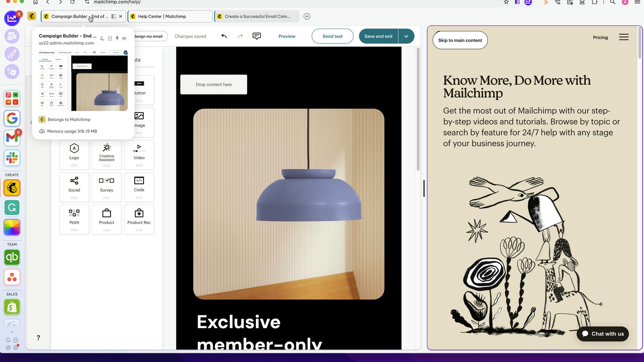
Task: Open the Gmail app in the sidebar
Action: click(x=12, y=138)
